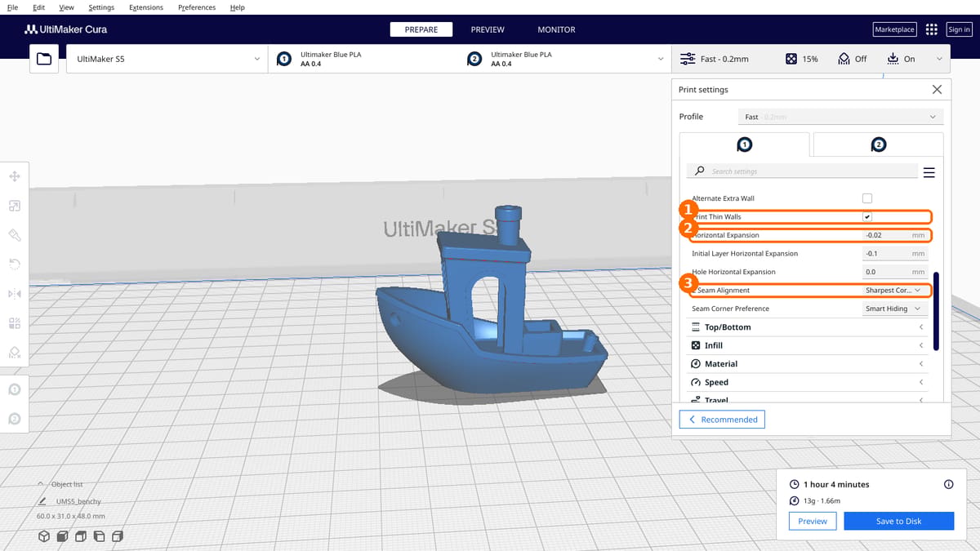The width and height of the screenshot is (980, 551).
Task: Click the profile sliders icon beside Fast - 0.2mm
Action: [x=687, y=59]
